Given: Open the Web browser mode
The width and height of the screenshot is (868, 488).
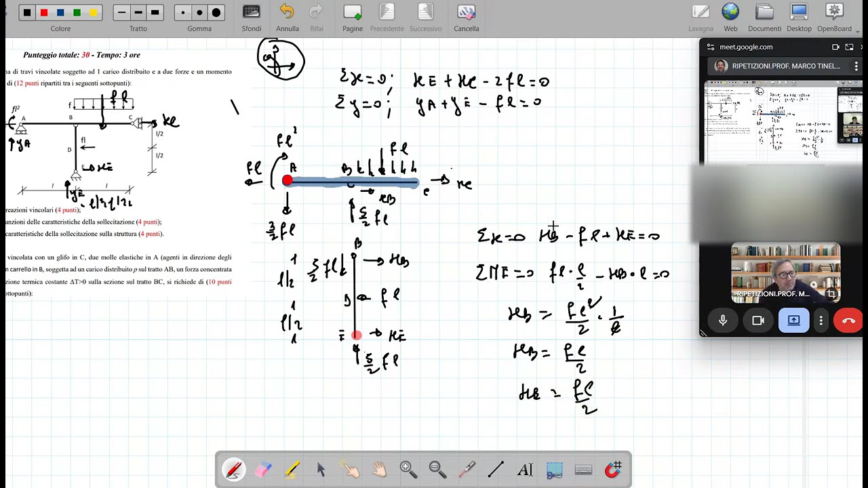Looking at the screenshot, I should pos(730,17).
